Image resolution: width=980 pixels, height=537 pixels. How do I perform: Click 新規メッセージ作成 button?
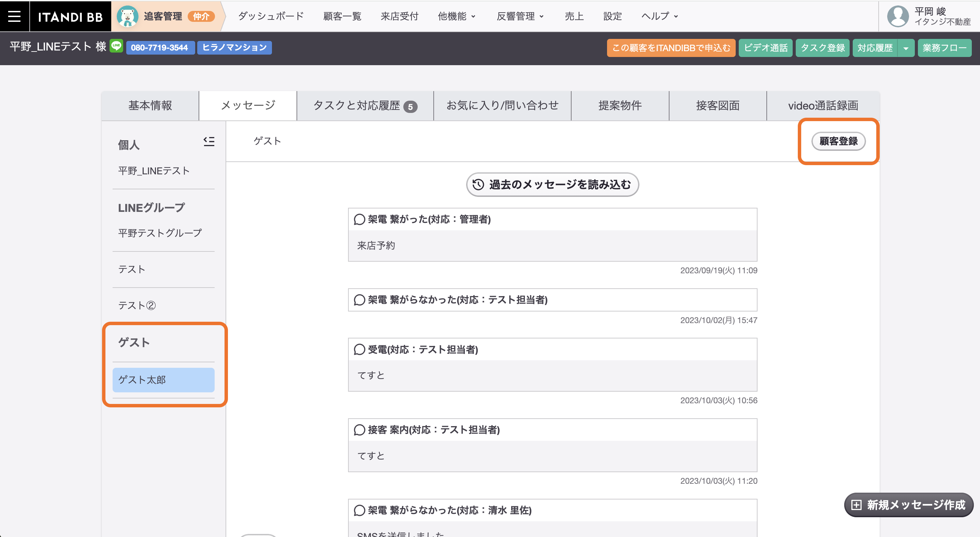908,505
